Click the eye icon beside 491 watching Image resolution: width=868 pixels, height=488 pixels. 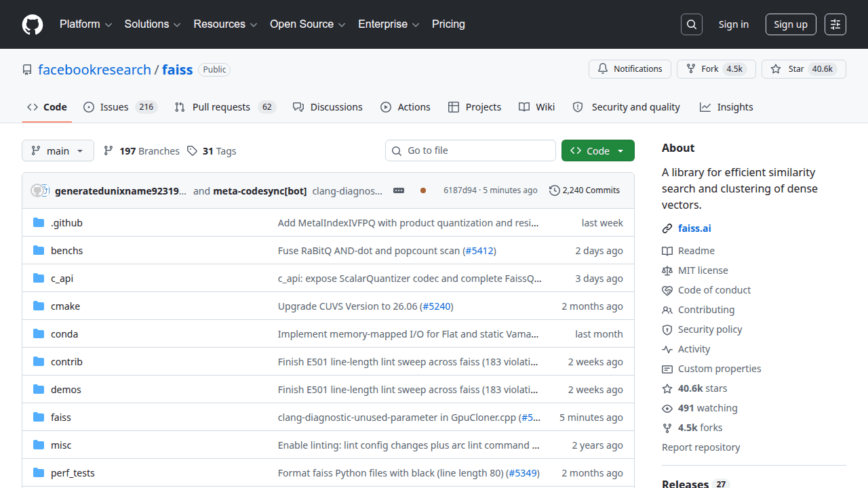coord(667,408)
